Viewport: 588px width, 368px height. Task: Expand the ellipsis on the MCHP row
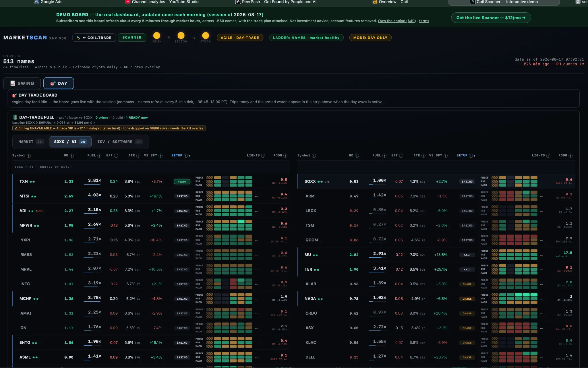pos(256,299)
